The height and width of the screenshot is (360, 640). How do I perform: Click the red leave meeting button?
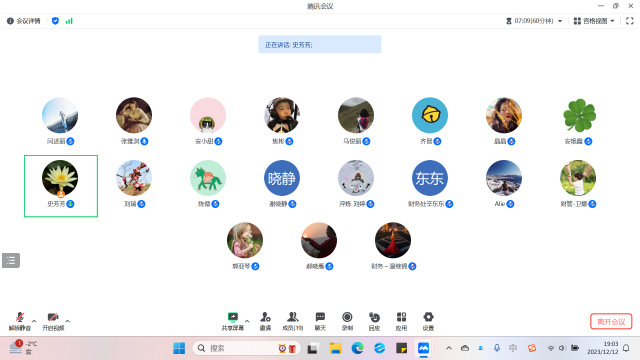pyautogui.click(x=611, y=322)
